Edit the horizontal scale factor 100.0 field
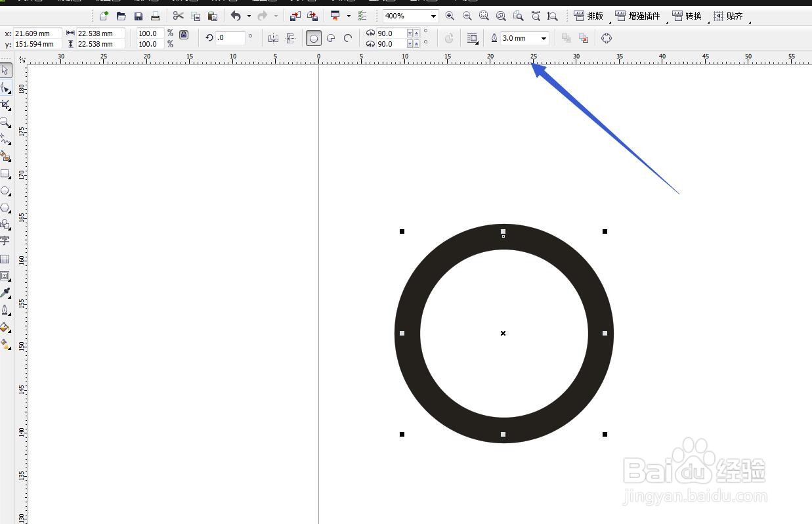 point(150,33)
